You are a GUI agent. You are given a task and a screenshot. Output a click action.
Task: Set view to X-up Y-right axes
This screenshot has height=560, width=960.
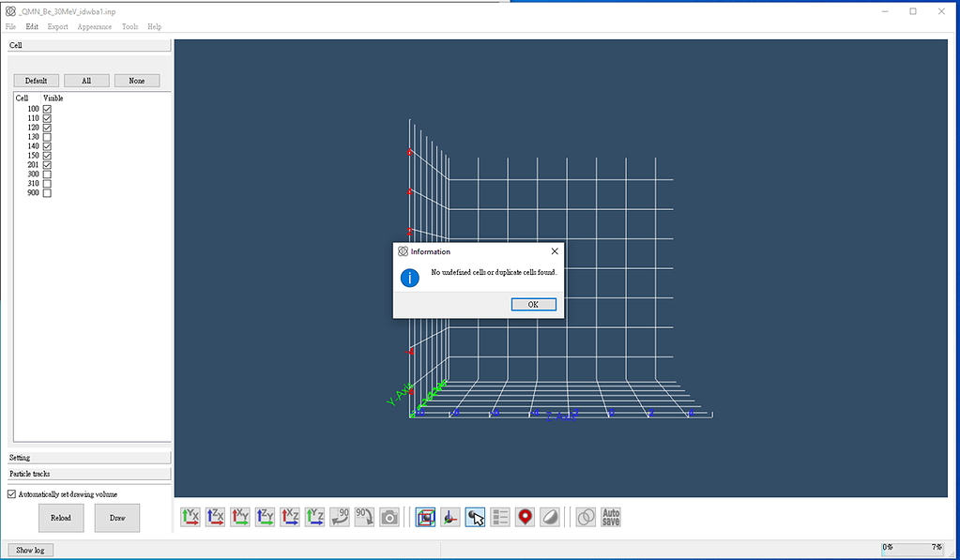pos(240,517)
